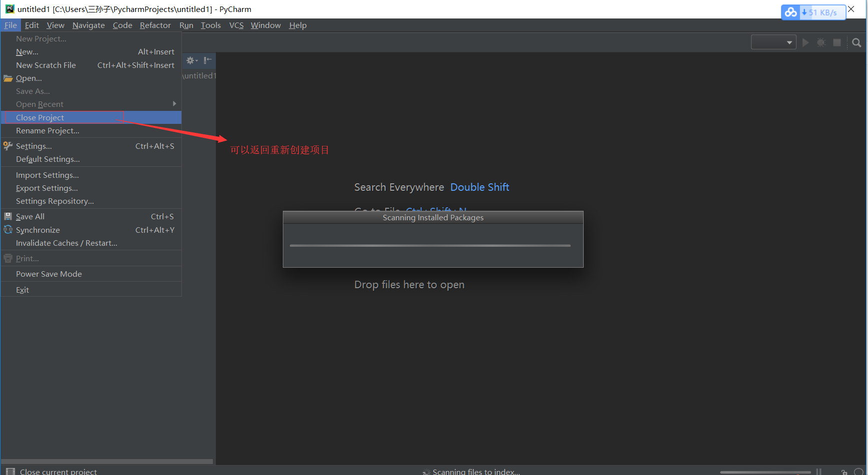Click the Open folder icon in File menu
Viewport: 868px width, 475px height.
[x=8, y=78]
